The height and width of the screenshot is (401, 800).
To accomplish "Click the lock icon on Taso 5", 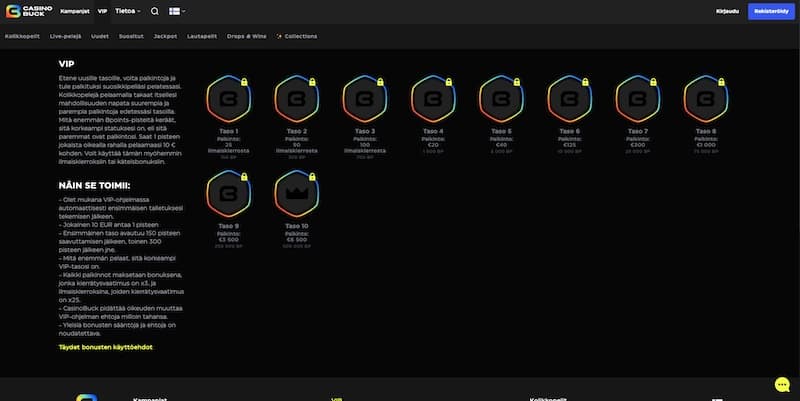I will pyautogui.click(x=517, y=82).
